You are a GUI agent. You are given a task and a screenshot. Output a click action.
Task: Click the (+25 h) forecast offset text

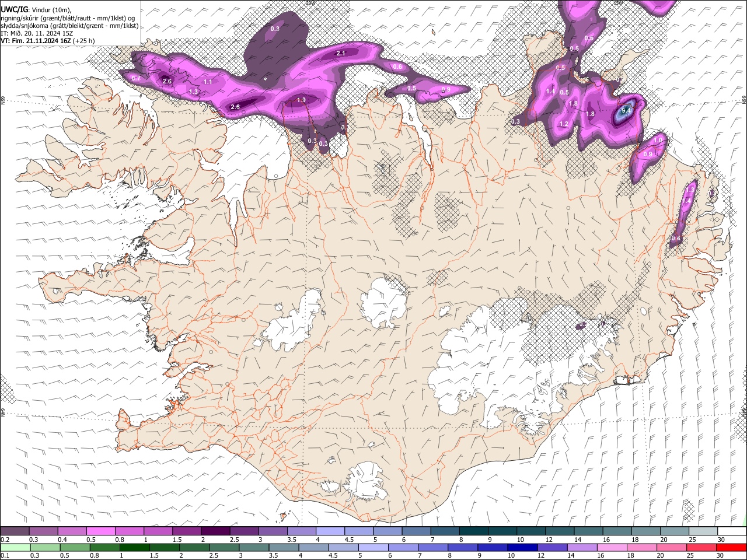tap(84, 41)
